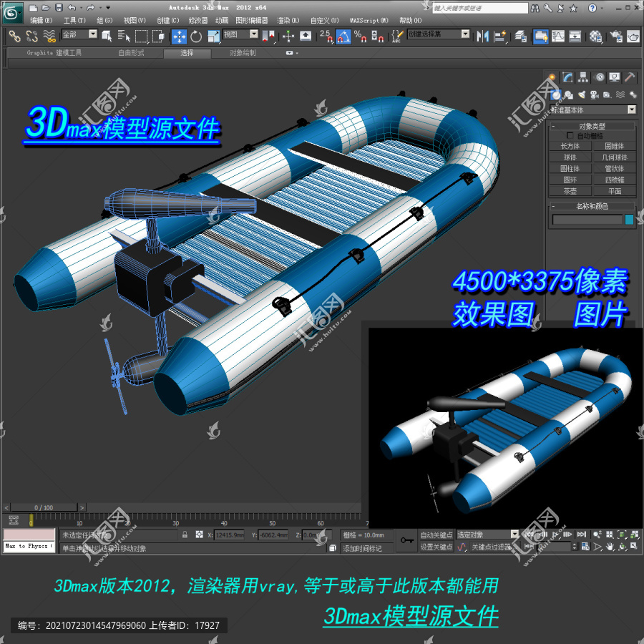Click the Rectangular Selection Region icon
Image resolution: width=644 pixels, height=644 pixels.
(141, 36)
